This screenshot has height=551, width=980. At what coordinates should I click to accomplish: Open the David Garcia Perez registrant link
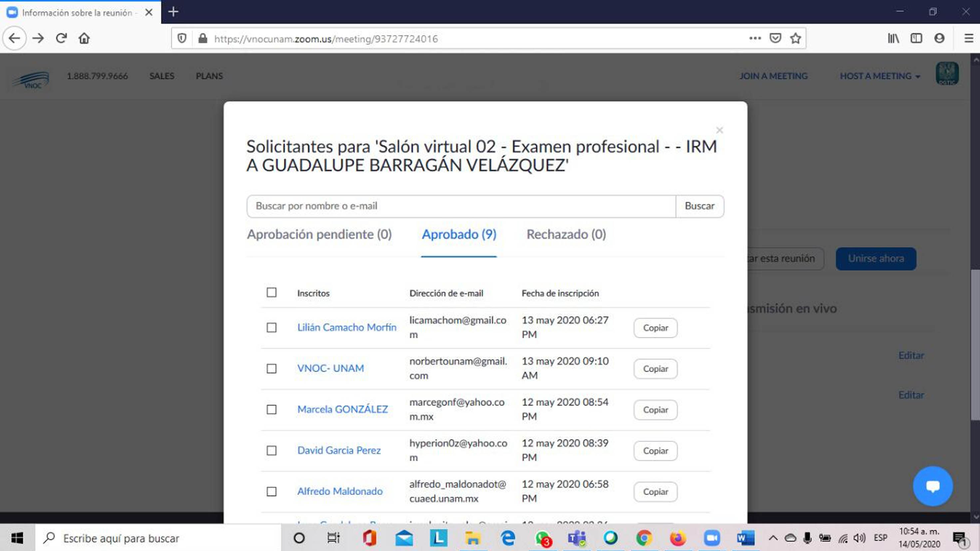(339, 450)
